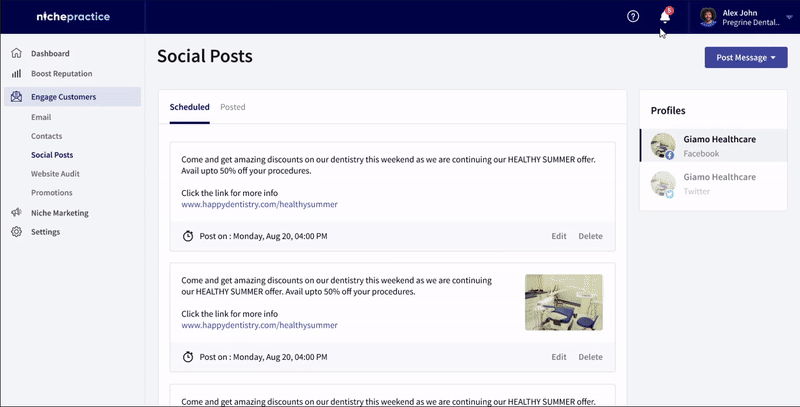The height and width of the screenshot is (407, 800).
Task: Switch to the Posted tab
Action: point(233,107)
